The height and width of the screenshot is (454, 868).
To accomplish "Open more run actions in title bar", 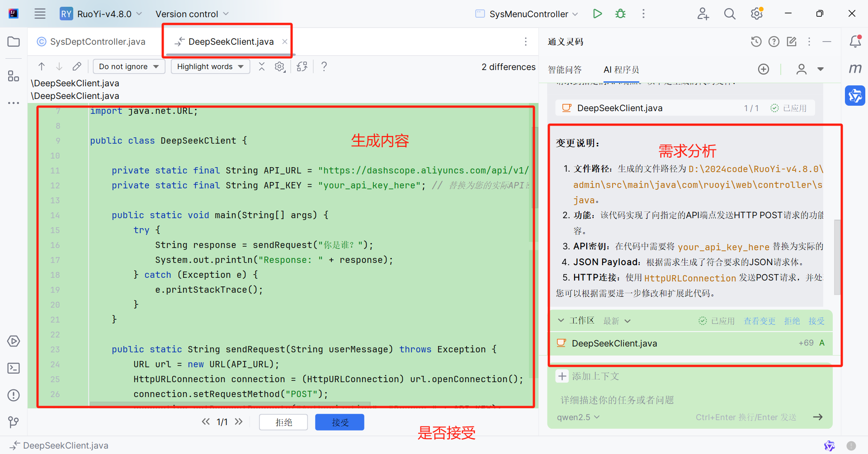I will [x=643, y=14].
